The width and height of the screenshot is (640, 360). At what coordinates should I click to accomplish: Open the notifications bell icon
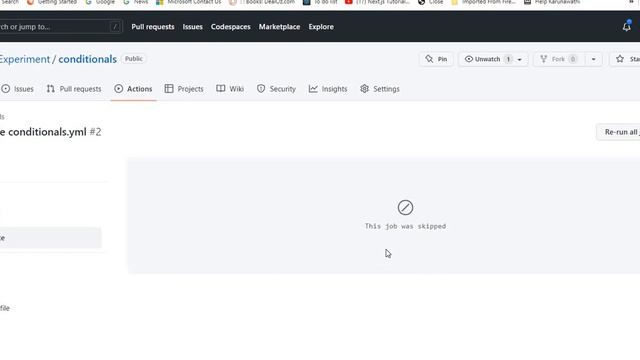point(627,27)
